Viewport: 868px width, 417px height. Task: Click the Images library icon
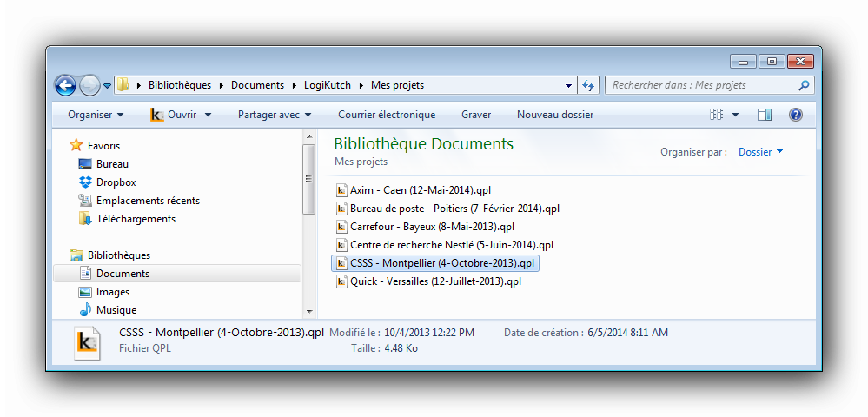[84, 292]
